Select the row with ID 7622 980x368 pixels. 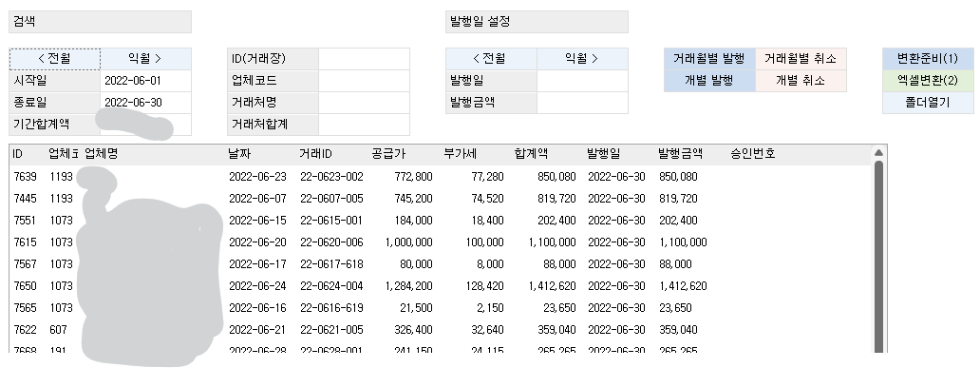[441, 330]
